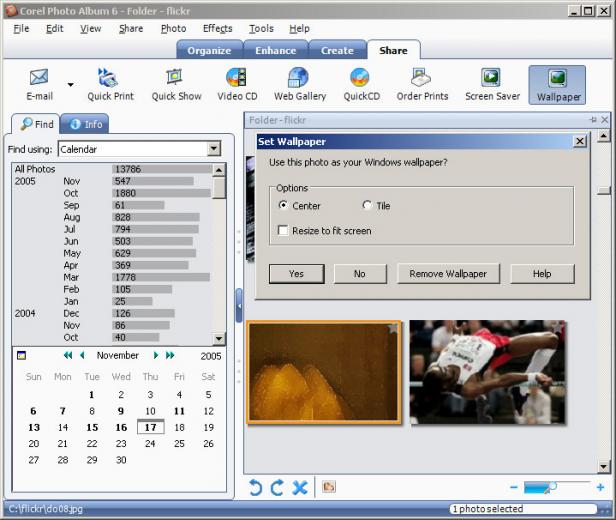Open the Tools menu
Image resolution: width=616 pixels, height=520 pixels.
[261, 29]
